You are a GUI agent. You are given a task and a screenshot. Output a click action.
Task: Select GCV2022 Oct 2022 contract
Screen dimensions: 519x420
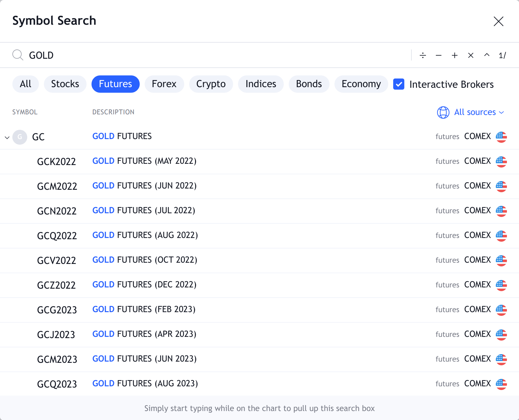click(x=259, y=261)
